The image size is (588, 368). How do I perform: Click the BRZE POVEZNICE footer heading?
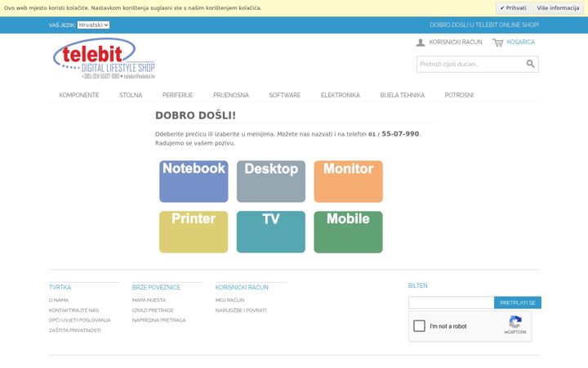coord(156,287)
